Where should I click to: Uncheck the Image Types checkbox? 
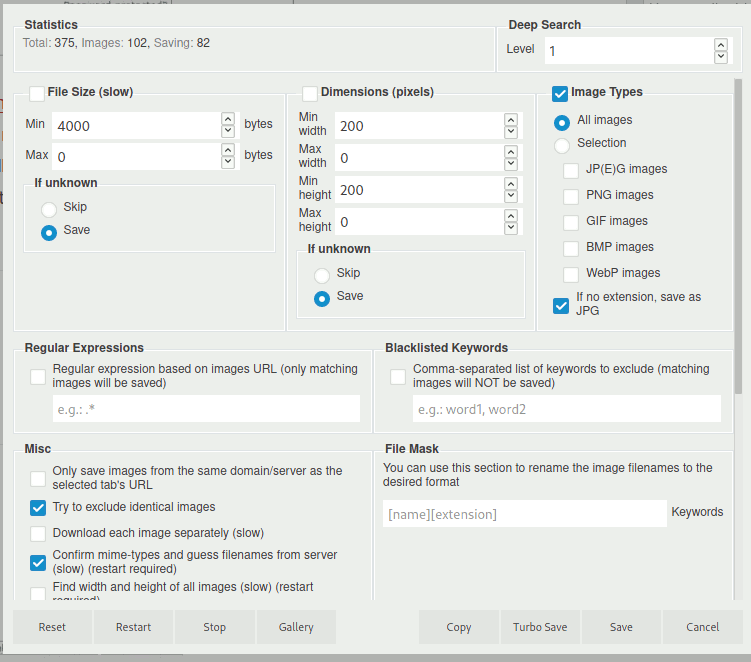tap(560, 93)
